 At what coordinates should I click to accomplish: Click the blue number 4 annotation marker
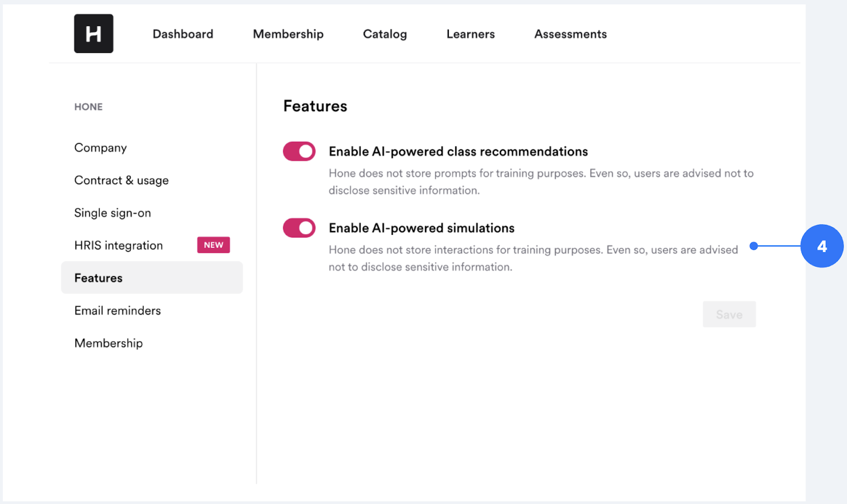(x=821, y=246)
